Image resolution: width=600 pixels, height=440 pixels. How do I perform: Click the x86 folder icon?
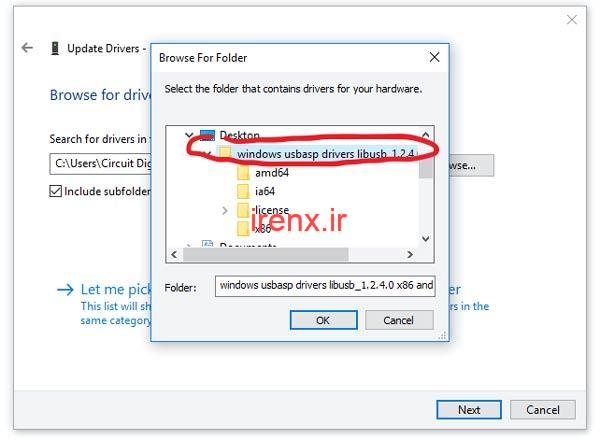pos(243,228)
